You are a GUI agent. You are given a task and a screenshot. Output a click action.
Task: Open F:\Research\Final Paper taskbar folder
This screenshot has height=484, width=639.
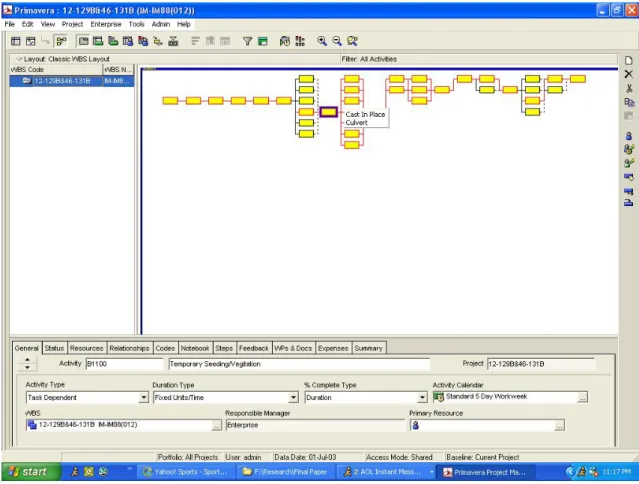(286, 472)
